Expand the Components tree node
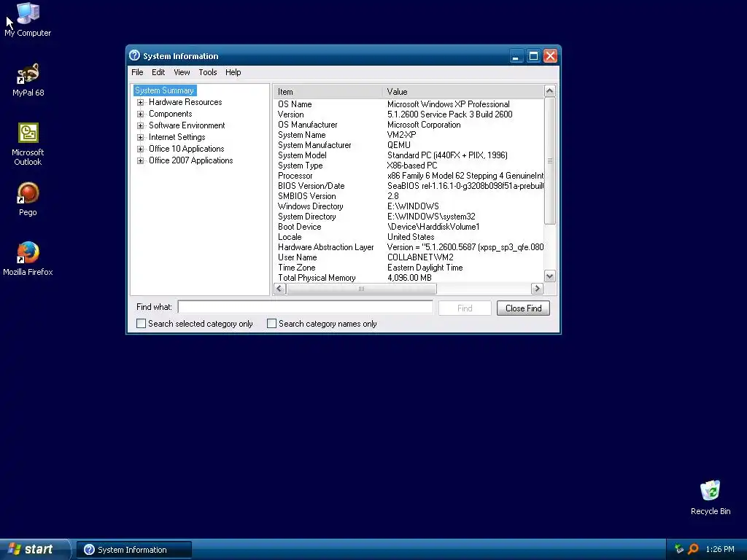This screenshot has height=560, width=747. point(140,114)
